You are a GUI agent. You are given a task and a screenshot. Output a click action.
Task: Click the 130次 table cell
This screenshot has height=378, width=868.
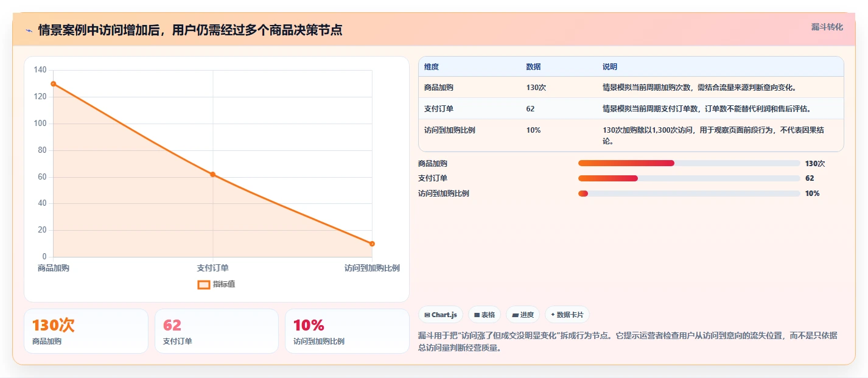click(x=536, y=88)
